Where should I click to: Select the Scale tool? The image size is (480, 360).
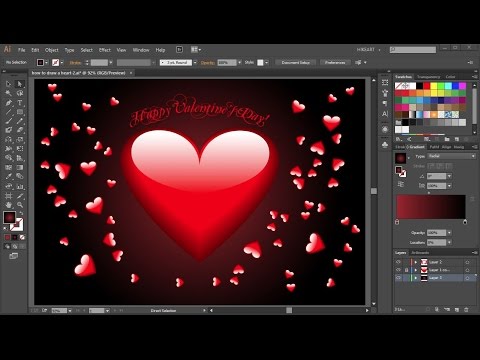(x=20, y=139)
